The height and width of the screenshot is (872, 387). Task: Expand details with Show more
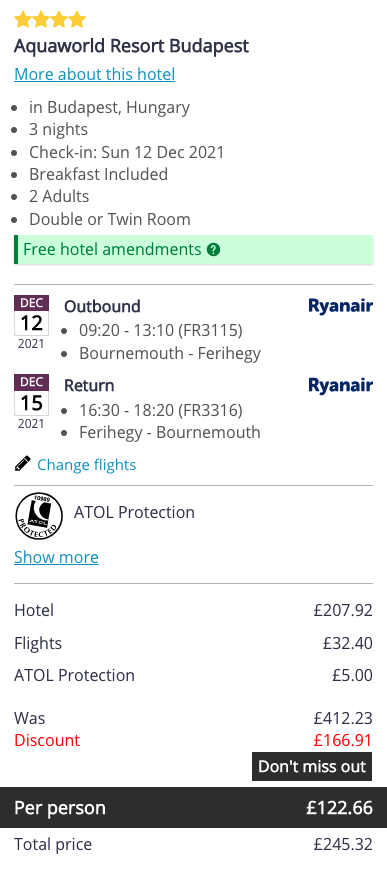click(57, 557)
